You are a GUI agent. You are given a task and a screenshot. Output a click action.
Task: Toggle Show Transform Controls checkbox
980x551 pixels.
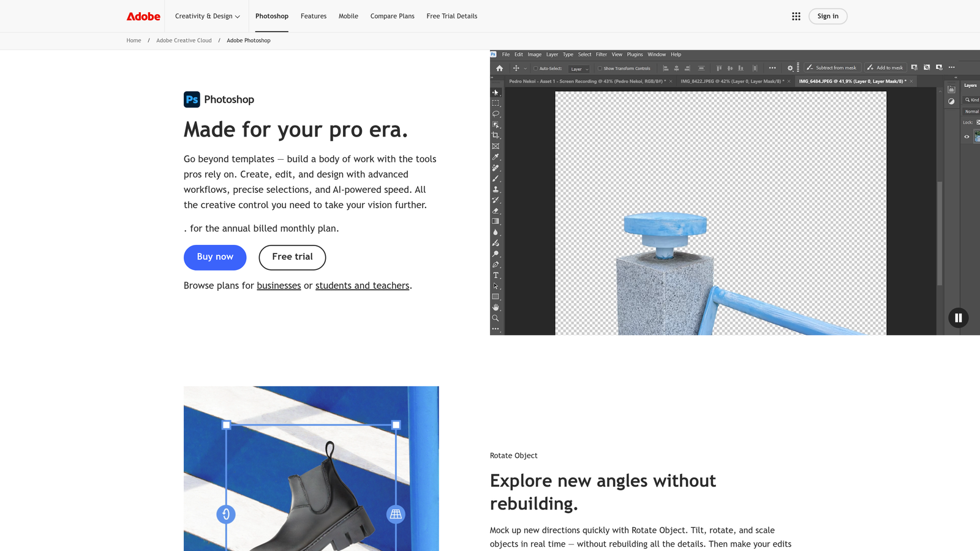tap(600, 69)
